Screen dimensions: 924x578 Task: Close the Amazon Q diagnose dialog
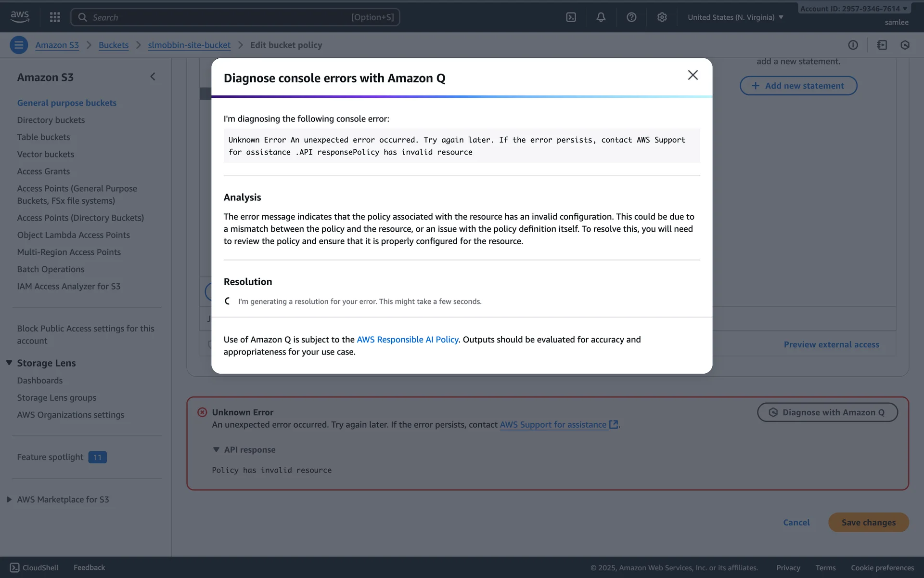[x=693, y=75]
